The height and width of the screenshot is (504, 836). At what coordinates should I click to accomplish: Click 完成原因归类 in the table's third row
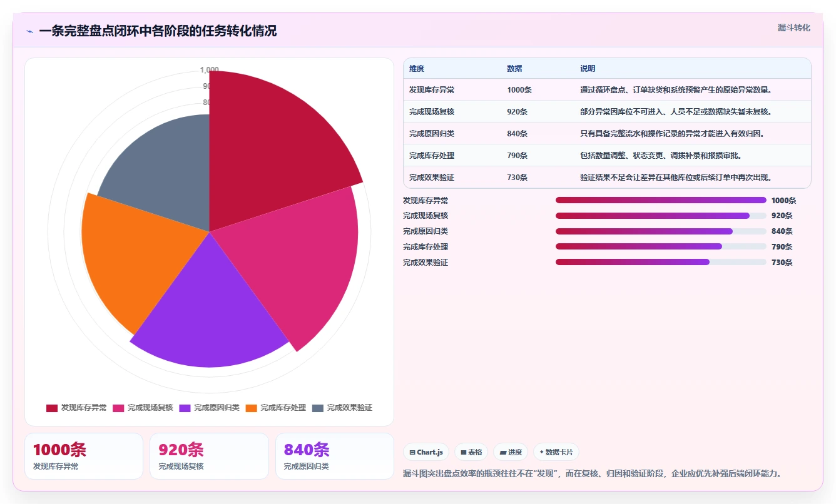click(x=432, y=134)
